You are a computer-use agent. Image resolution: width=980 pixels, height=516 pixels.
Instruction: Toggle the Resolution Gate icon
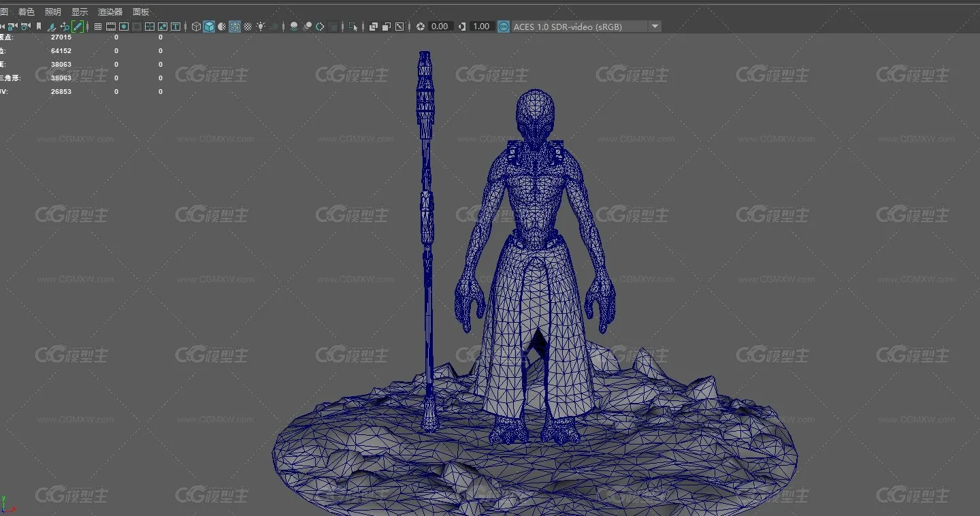pyautogui.click(x=124, y=27)
